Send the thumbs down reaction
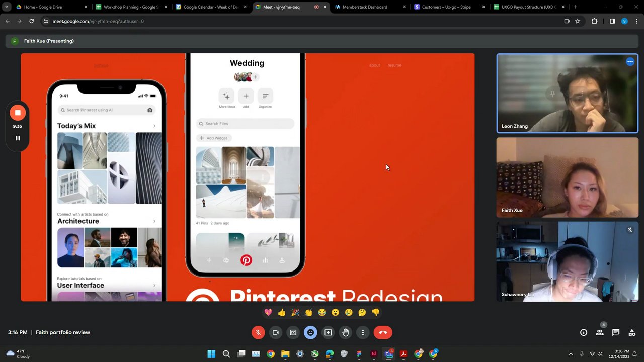Image resolution: width=644 pixels, height=362 pixels. pyautogui.click(x=375, y=312)
